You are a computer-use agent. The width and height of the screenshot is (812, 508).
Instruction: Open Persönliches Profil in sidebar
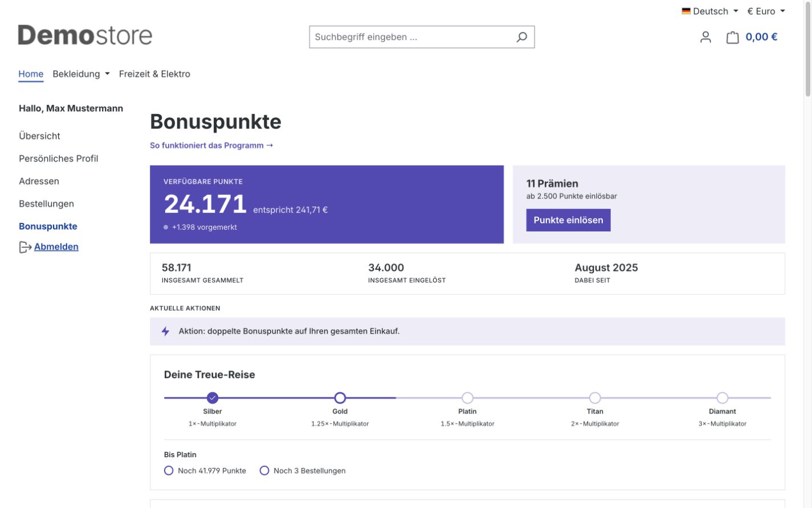pyautogui.click(x=59, y=159)
